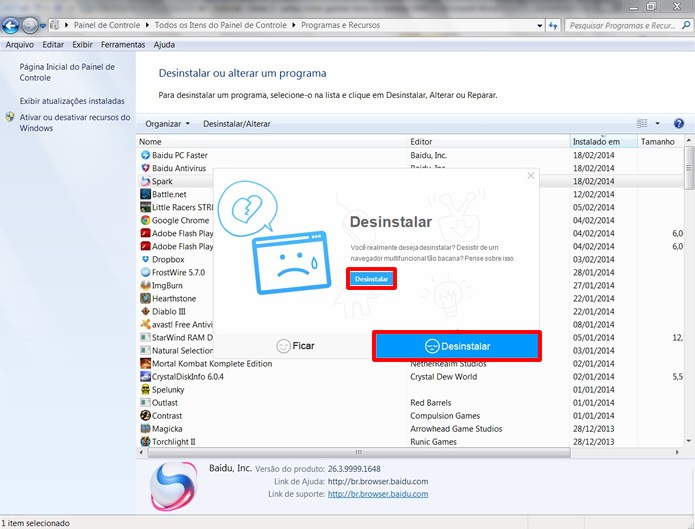This screenshot has height=529, width=695.
Task: Click the Magicka program icon
Action: click(145, 429)
